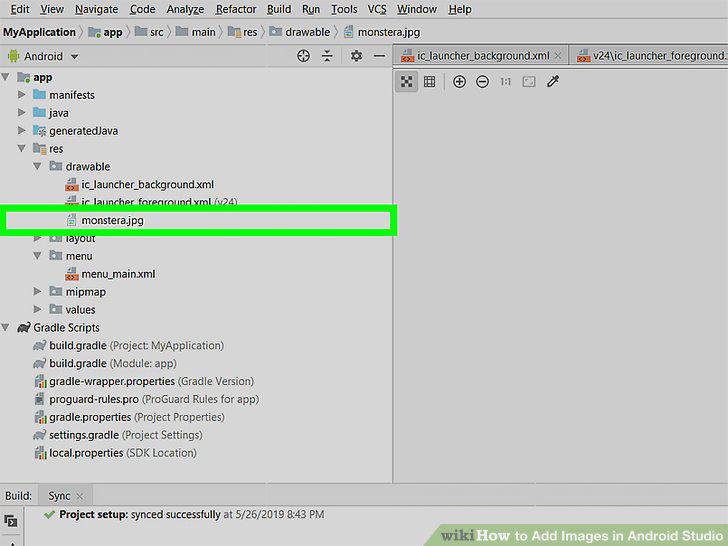Collapse all via the project panel toolbar icon
This screenshot has width=728, height=546.
click(327, 56)
